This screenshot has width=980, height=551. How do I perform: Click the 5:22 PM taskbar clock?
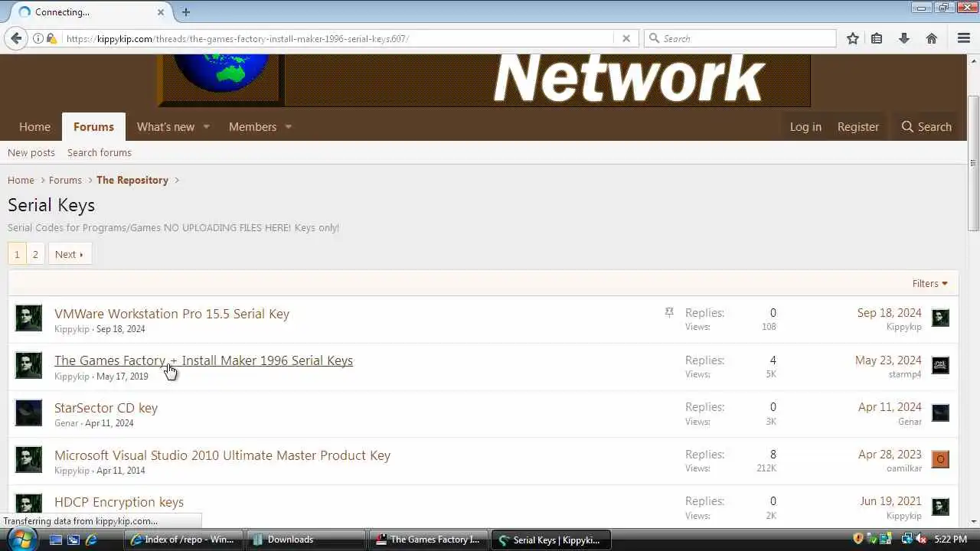pyautogui.click(x=950, y=540)
